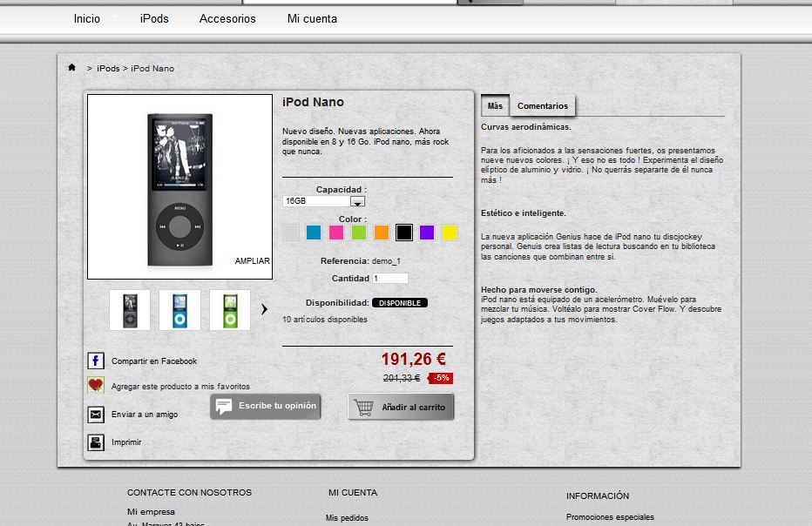The width and height of the screenshot is (812, 526).
Task: Click the iPod Nano breadcrumb text
Action: click(152, 68)
